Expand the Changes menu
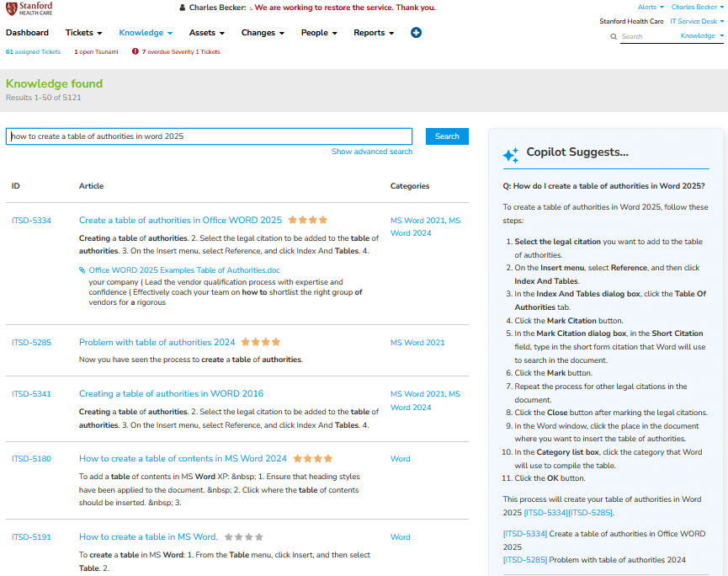Viewport: 728px width, 576px height. (263, 33)
